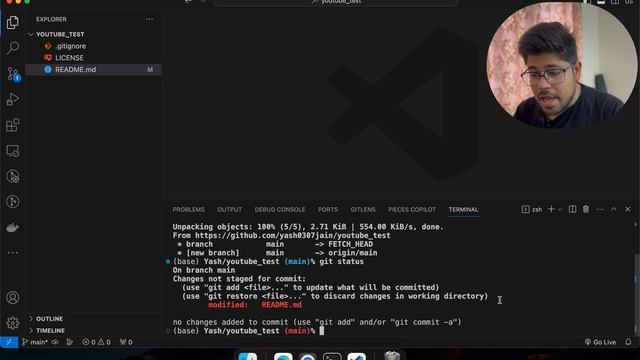
Task: Switch to the GITLENS tab
Action: tap(362, 209)
